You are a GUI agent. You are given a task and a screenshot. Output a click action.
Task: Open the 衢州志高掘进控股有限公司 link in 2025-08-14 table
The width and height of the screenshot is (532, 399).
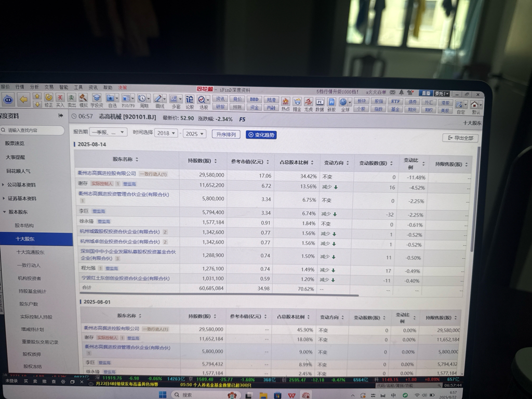coord(107,174)
